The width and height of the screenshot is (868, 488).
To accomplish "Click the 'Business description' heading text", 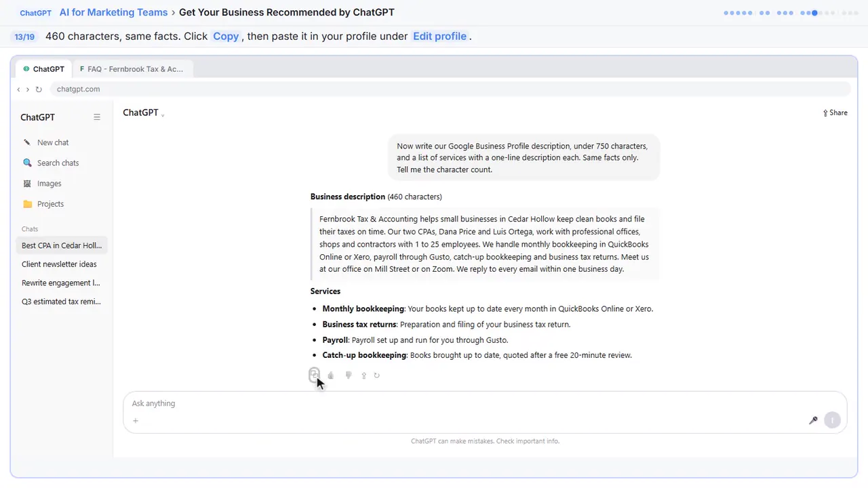I will coord(348,197).
